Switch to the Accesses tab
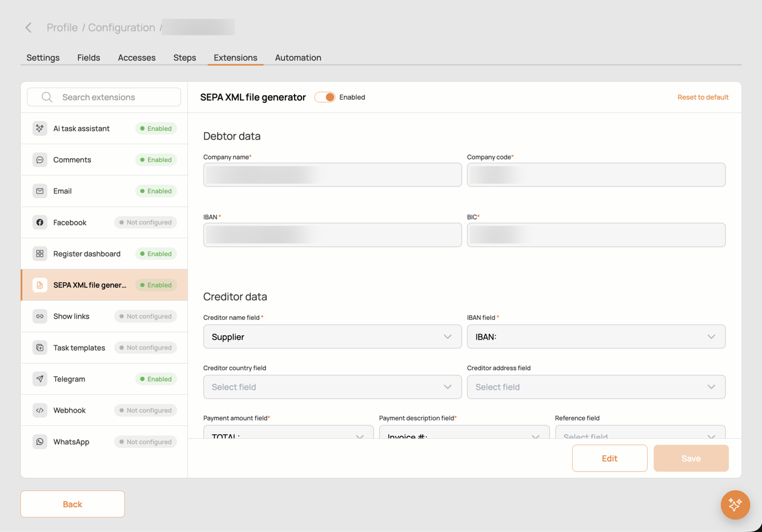The width and height of the screenshot is (762, 532). (x=137, y=58)
